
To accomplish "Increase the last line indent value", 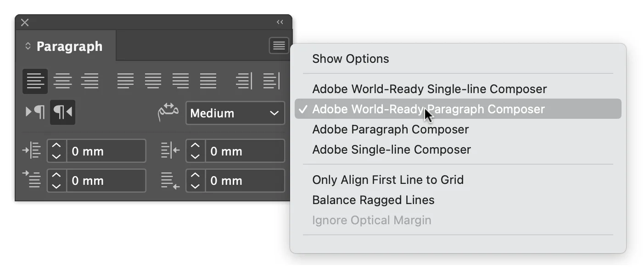I will coord(195,175).
